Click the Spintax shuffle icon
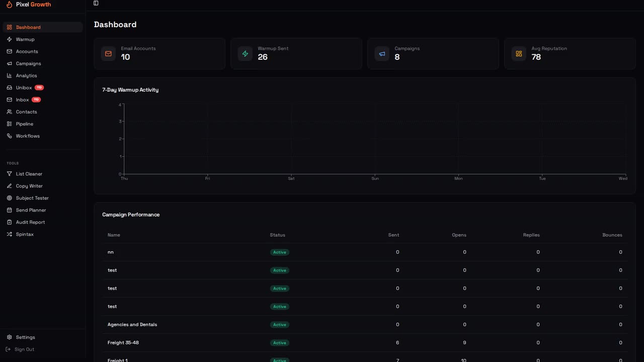This screenshot has height=362, width=644. (9, 234)
